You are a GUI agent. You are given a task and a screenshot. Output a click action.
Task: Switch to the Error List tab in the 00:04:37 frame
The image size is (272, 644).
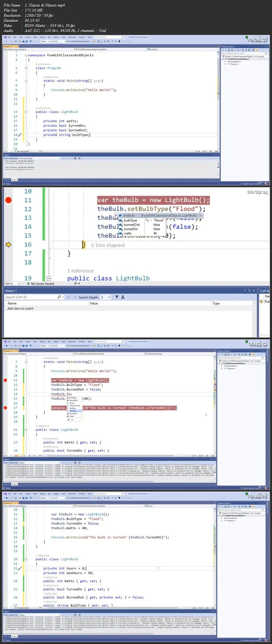point(7,180)
